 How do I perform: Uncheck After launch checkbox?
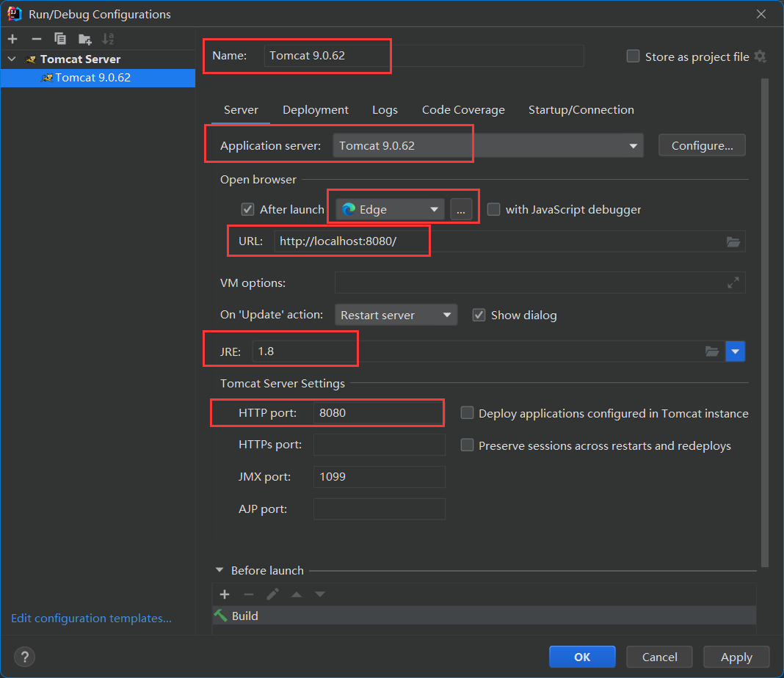(x=247, y=209)
